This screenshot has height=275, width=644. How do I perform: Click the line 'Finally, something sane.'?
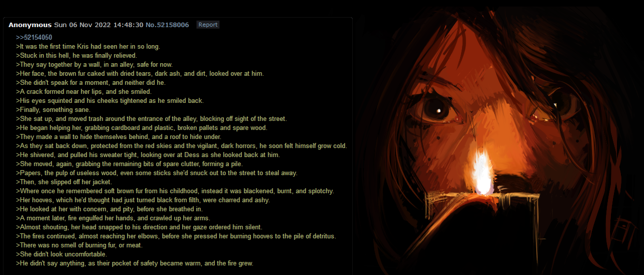(53, 110)
